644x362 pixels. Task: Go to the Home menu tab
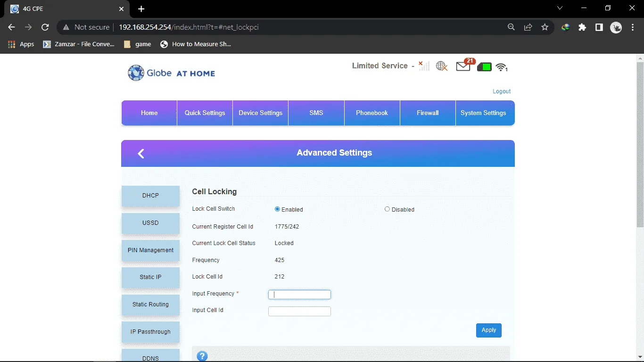coord(149,113)
